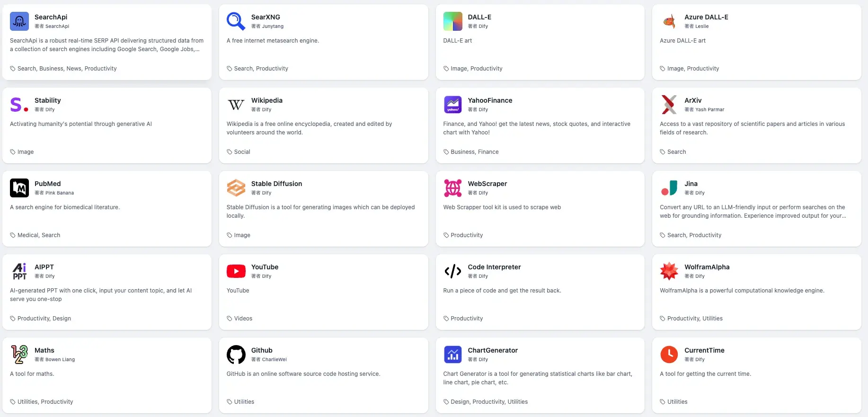868x417 pixels.
Task: Click the Jina card description text
Action: coord(752,212)
